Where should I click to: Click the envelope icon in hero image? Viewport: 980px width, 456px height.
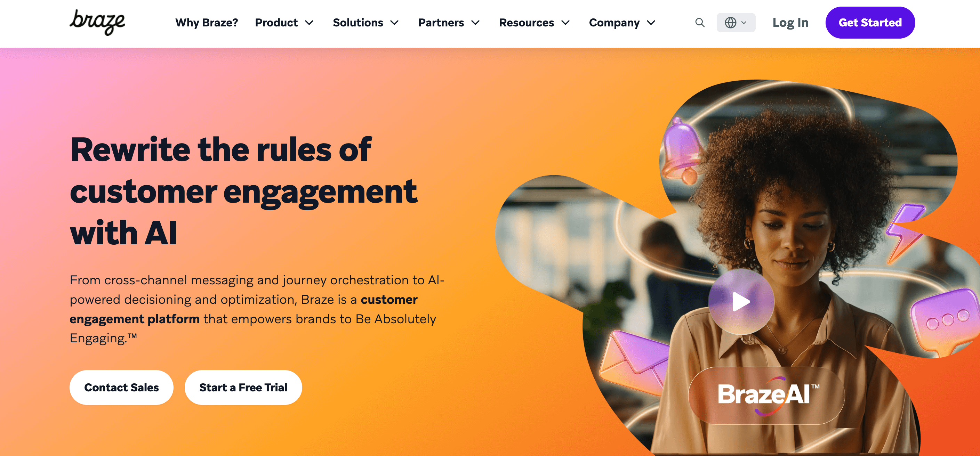[633, 363]
